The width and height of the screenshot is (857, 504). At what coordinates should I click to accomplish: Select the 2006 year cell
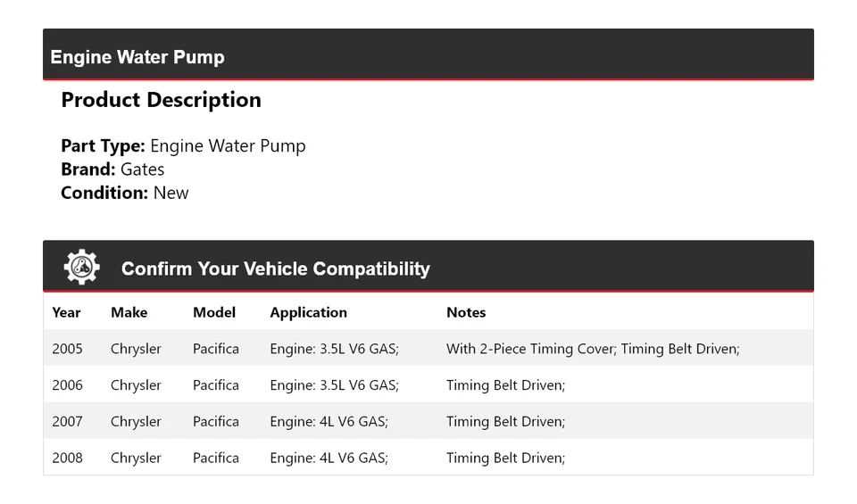pyautogui.click(x=67, y=385)
